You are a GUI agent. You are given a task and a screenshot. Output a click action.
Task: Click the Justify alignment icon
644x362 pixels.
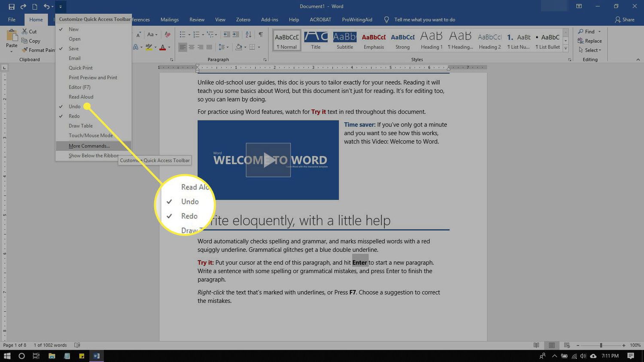[x=210, y=47]
